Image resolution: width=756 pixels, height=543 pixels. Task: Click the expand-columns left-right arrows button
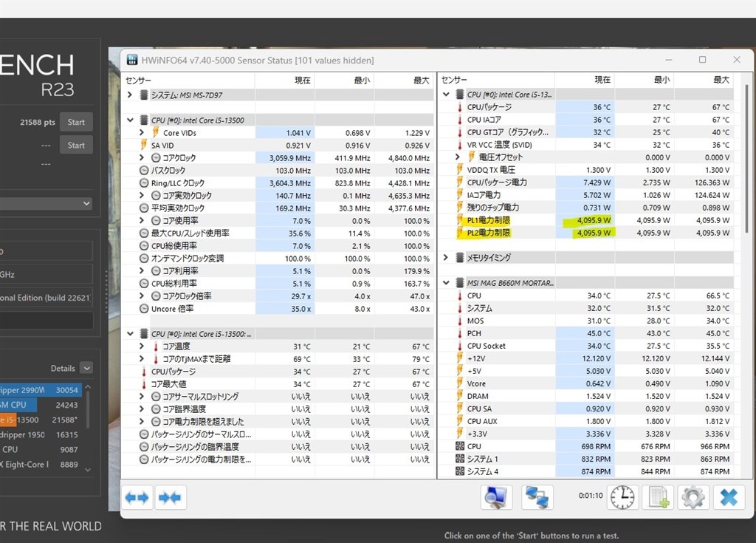[137, 497]
